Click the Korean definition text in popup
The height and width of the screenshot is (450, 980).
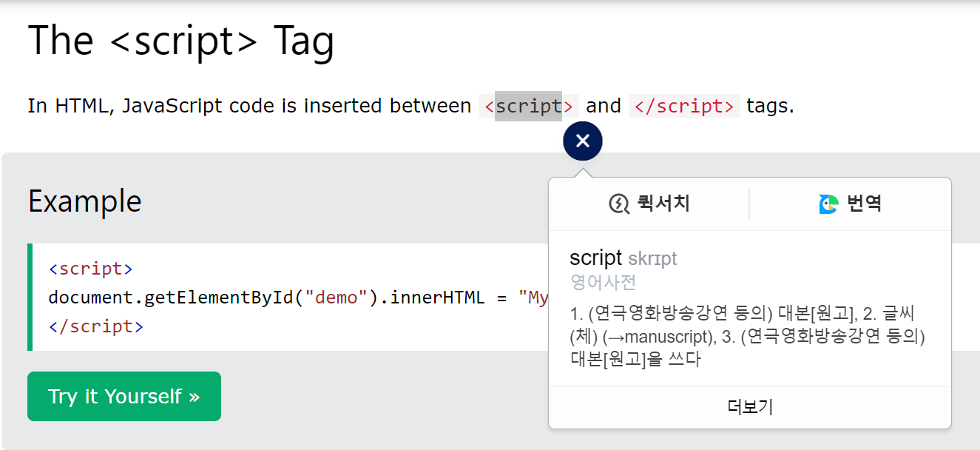(x=747, y=337)
